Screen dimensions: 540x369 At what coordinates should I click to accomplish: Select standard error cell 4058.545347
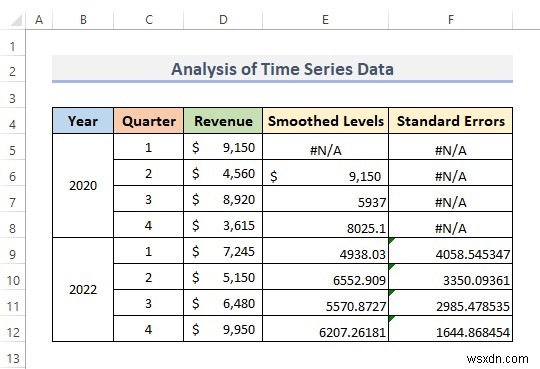(x=450, y=251)
